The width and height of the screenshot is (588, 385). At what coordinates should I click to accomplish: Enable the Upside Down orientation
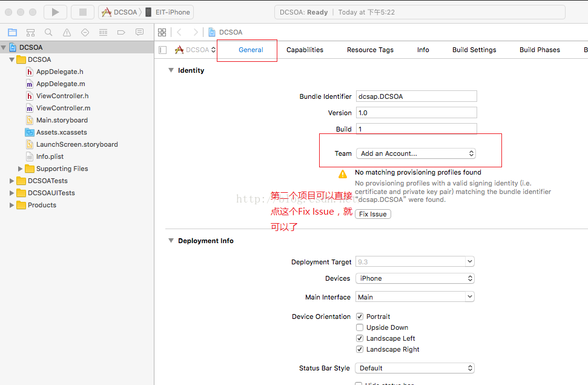360,327
